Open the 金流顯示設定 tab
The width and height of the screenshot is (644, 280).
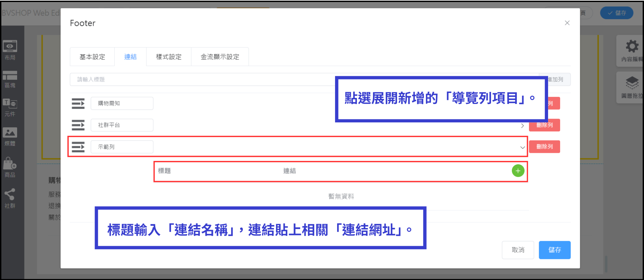[220, 57]
